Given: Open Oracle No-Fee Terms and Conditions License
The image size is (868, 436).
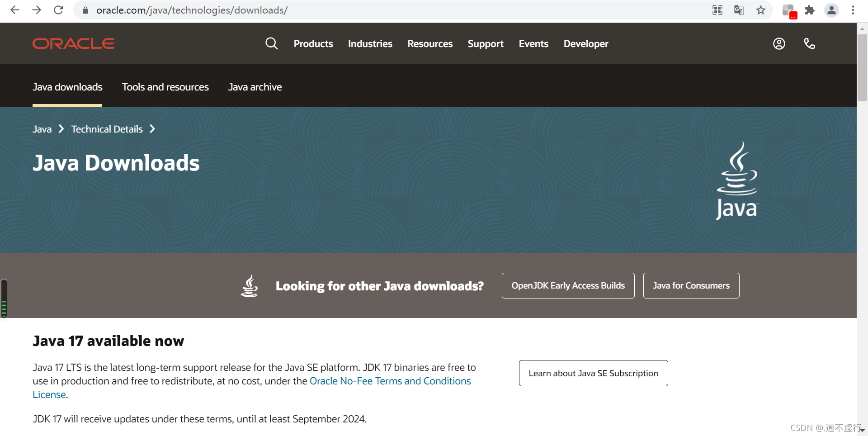Looking at the screenshot, I should tap(390, 381).
